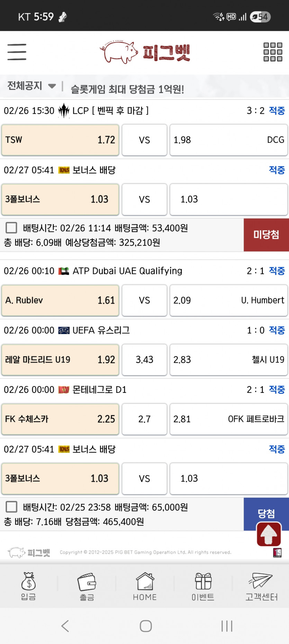Select the draw odds 3.43 cell
The height and width of the screenshot is (644, 289).
144,360
